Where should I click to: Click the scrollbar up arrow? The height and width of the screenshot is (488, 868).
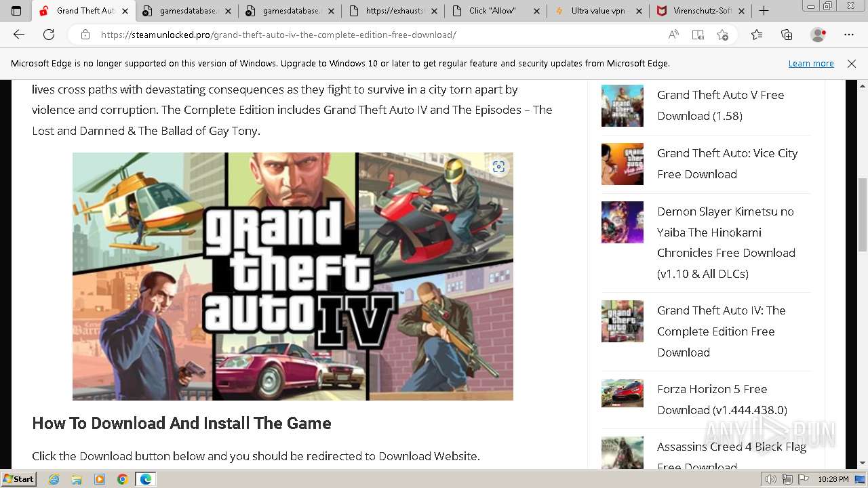click(x=863, y=85)
